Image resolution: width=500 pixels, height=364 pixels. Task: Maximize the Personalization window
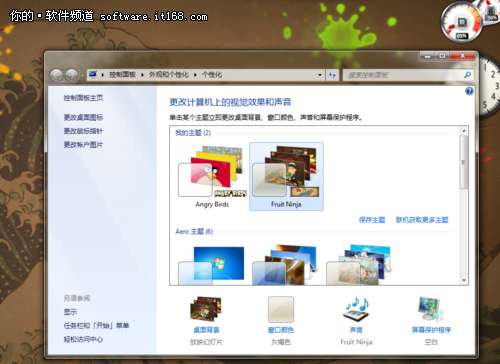pyautogui.click(x=442, y=56)
